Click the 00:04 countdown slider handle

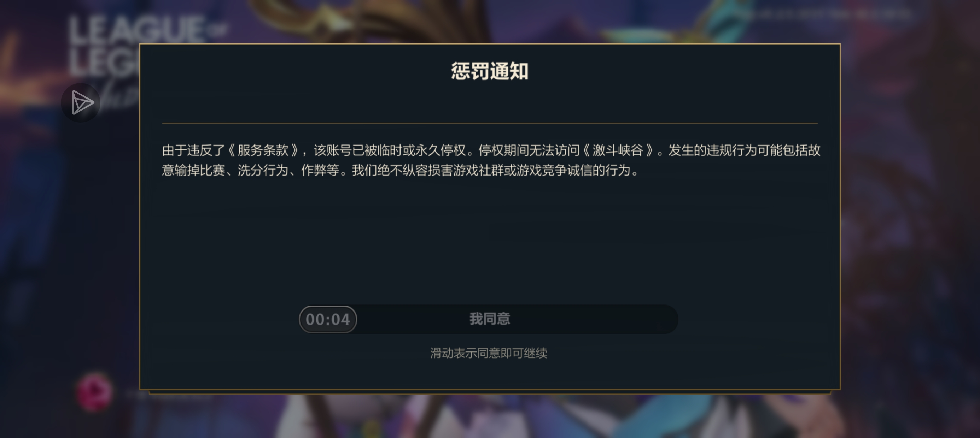point(328,319)
